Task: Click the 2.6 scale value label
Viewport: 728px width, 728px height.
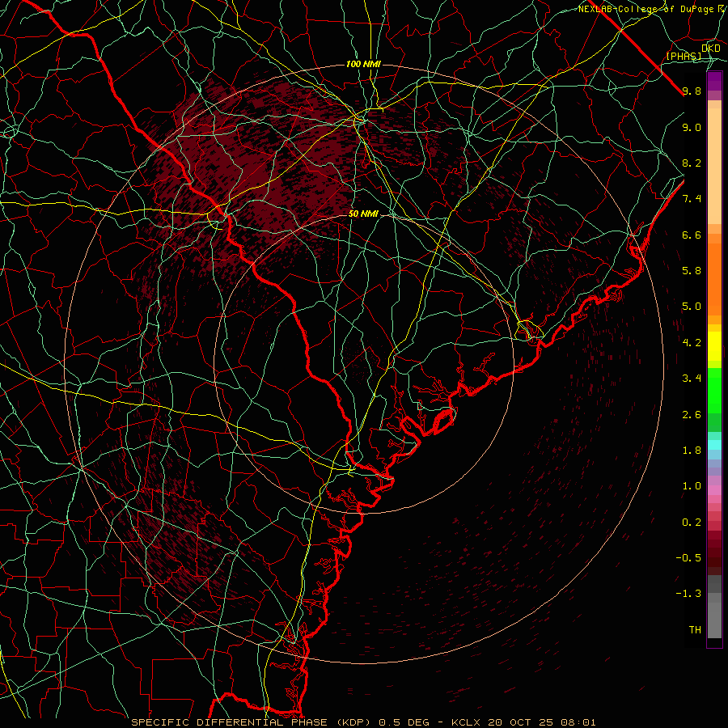Action: (692, 415)
